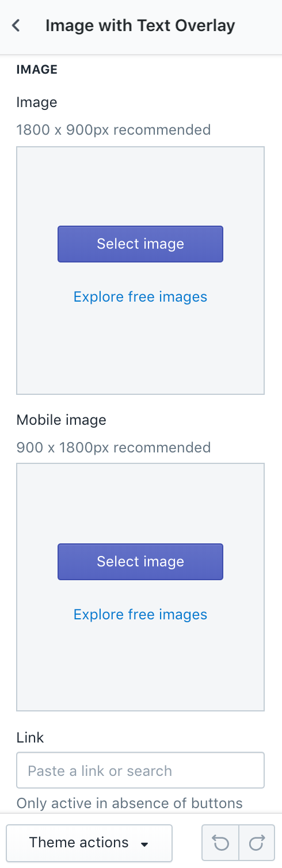
Task: Click the Only active in absence of buttons note
Action: tap(129, 803)
